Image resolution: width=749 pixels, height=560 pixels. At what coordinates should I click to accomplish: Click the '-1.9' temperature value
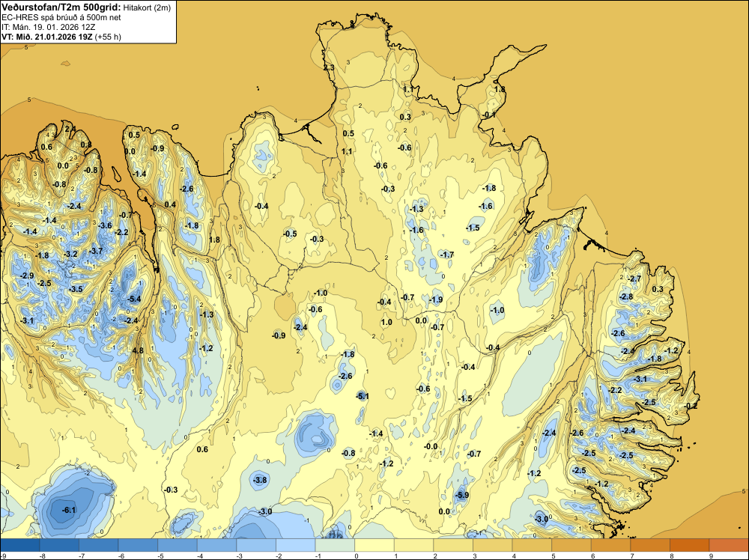[436, 299]
